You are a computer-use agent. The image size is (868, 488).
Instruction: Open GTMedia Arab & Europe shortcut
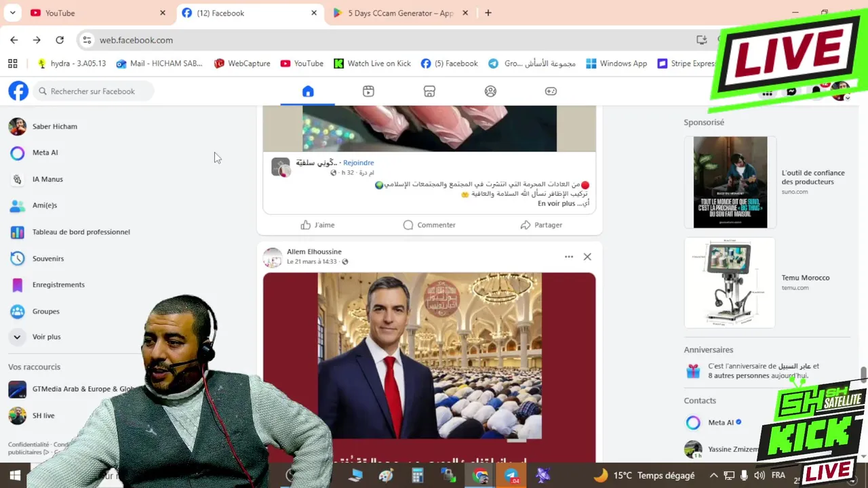pyautogui.click(x=75, y=389)
